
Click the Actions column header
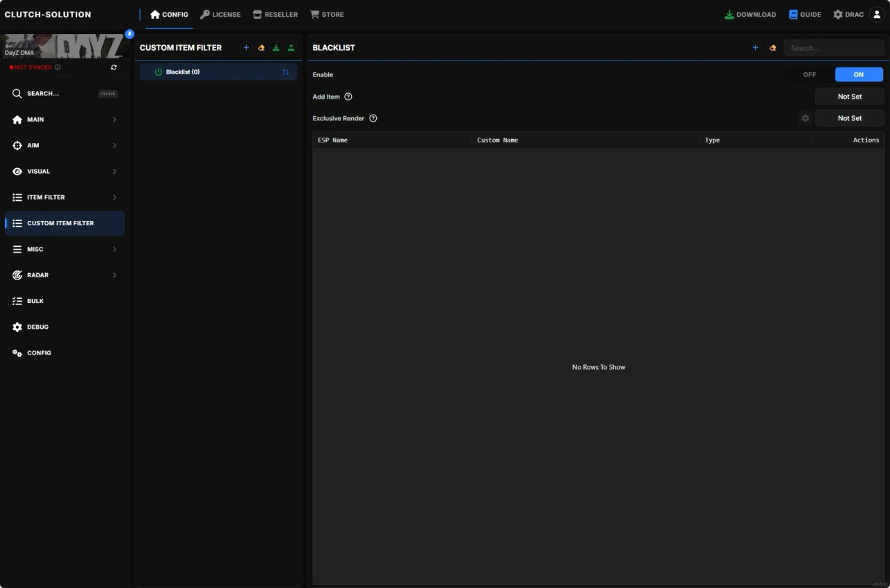pos(866,140)
